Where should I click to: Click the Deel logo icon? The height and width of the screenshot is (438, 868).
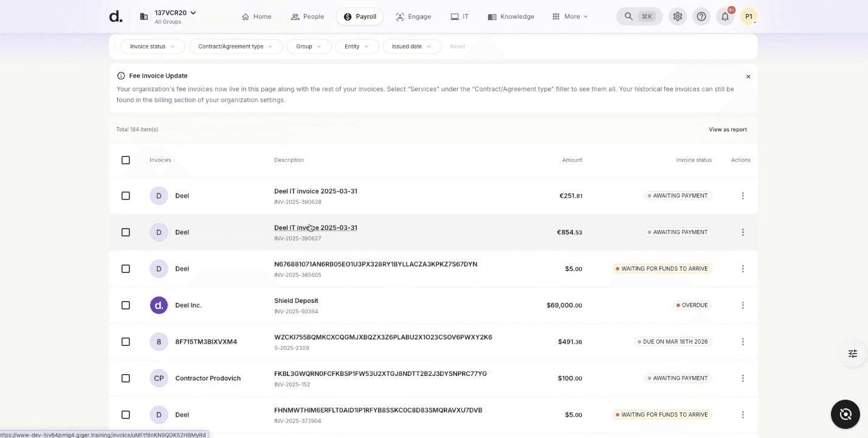coord(115,16)
